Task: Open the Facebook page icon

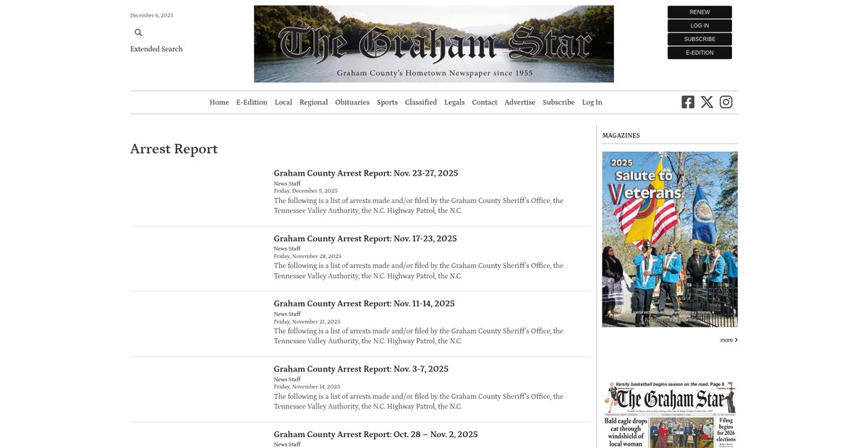Action: 688,102
